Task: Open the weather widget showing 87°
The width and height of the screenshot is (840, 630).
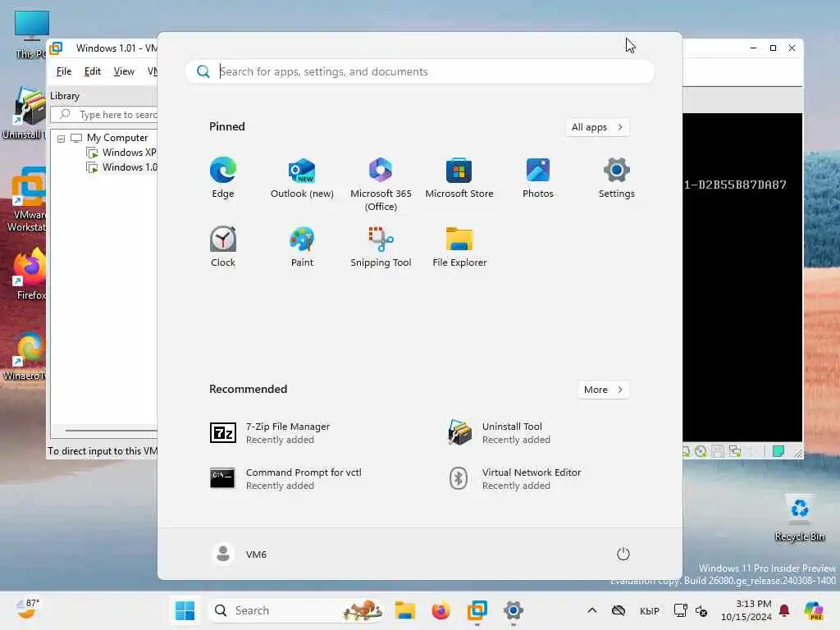Action: tap(28, 609)
